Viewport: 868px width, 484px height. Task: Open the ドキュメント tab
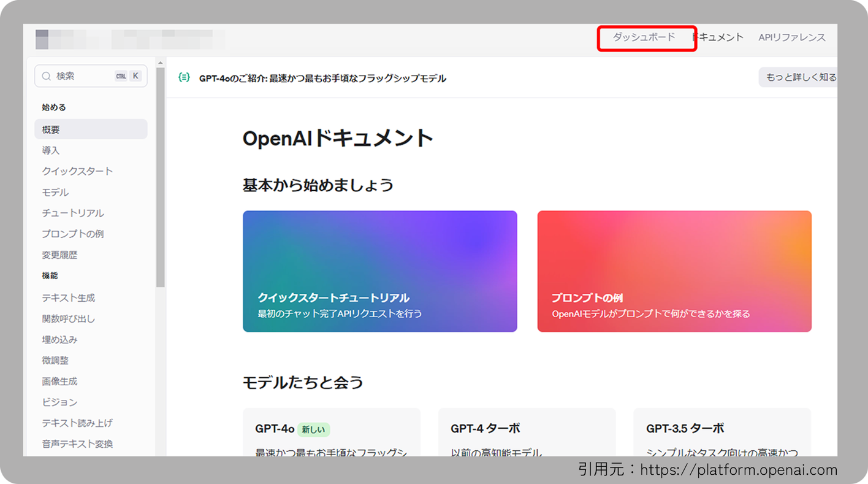718,37
